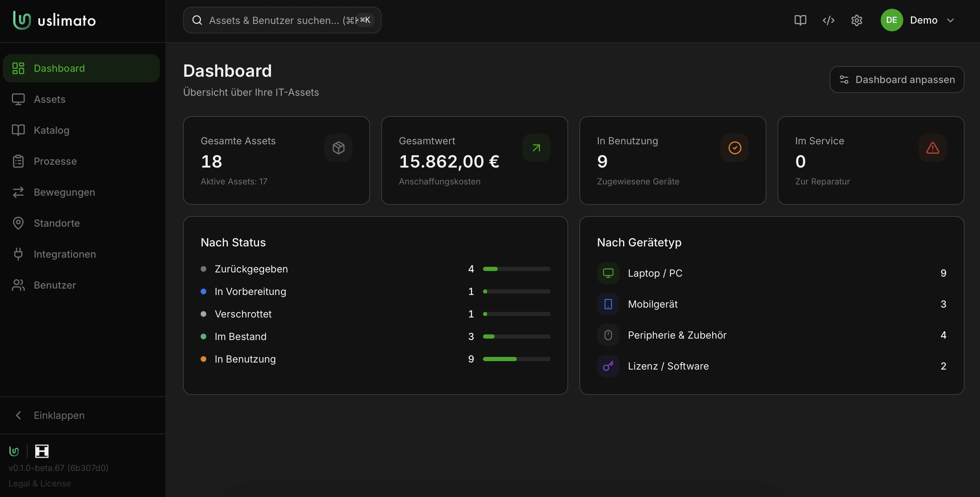
Task: Click the orange dot beside In Benutzung
Action: tap(203, 359)
